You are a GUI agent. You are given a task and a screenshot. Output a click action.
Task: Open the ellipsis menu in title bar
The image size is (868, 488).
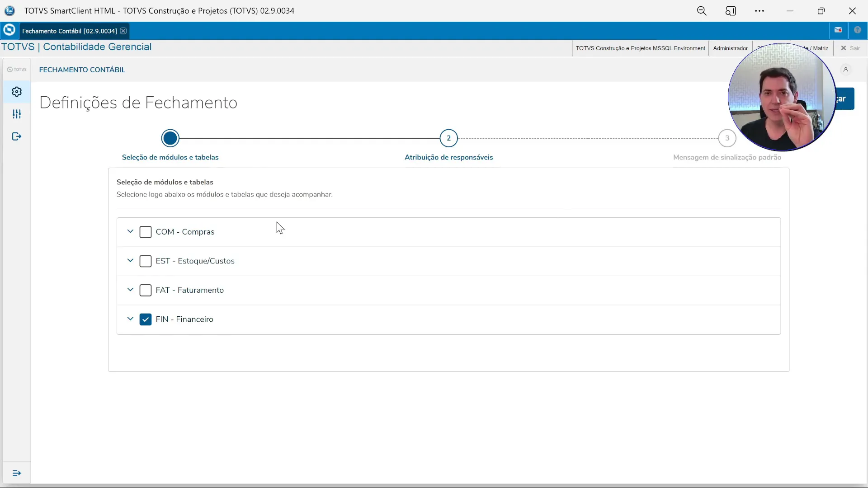pos(759,11)
